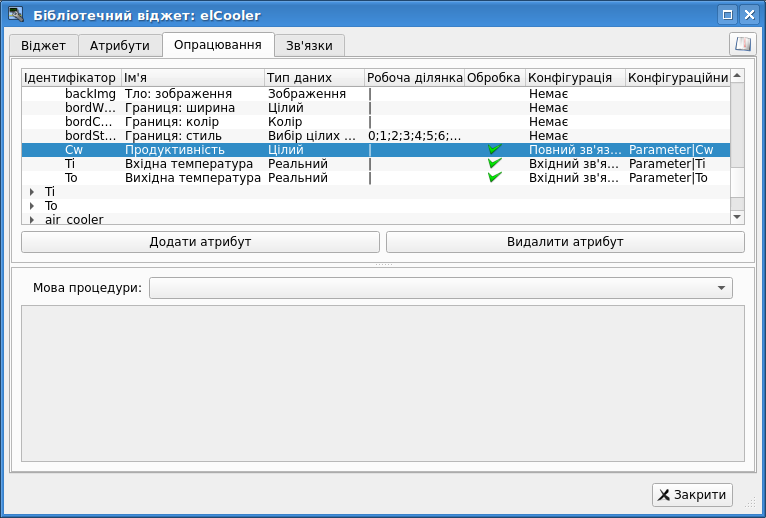
Task: Expand the Ti tree node
Action: coord(32,192)
